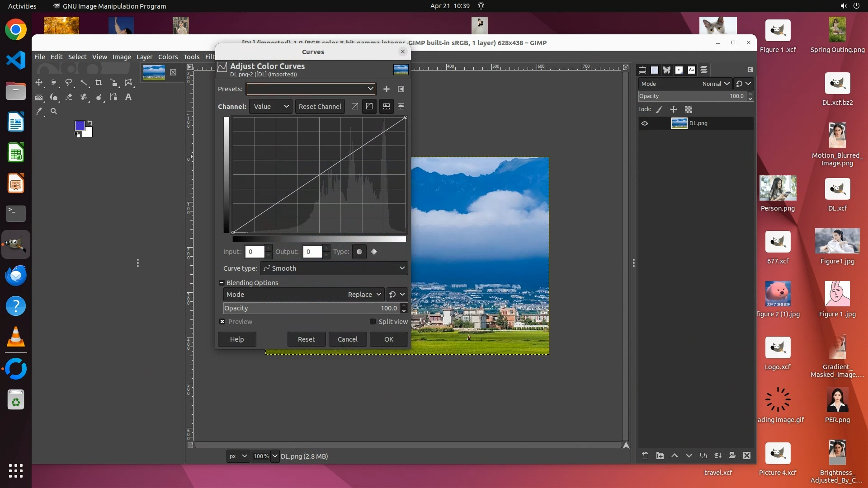This screenshot has width=868, height=488.
Task: Toggle the Preview checkbox in Curves
Action: [x=222, y=322]
